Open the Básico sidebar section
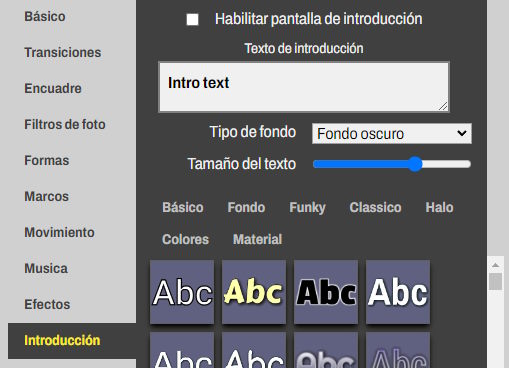This screenshot has width=509, height=368. (x=45, y=16)
